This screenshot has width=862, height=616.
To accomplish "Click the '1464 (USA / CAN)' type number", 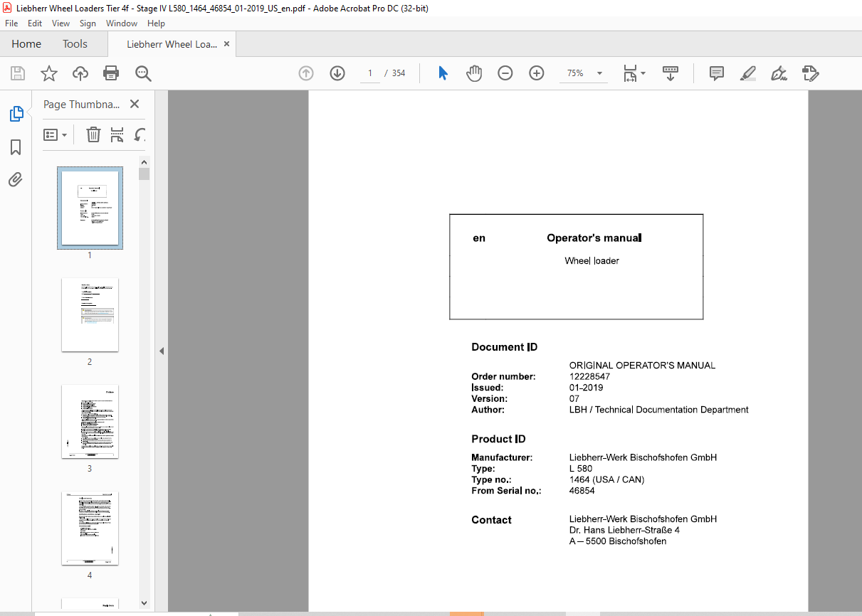I will tap(606, 479).
